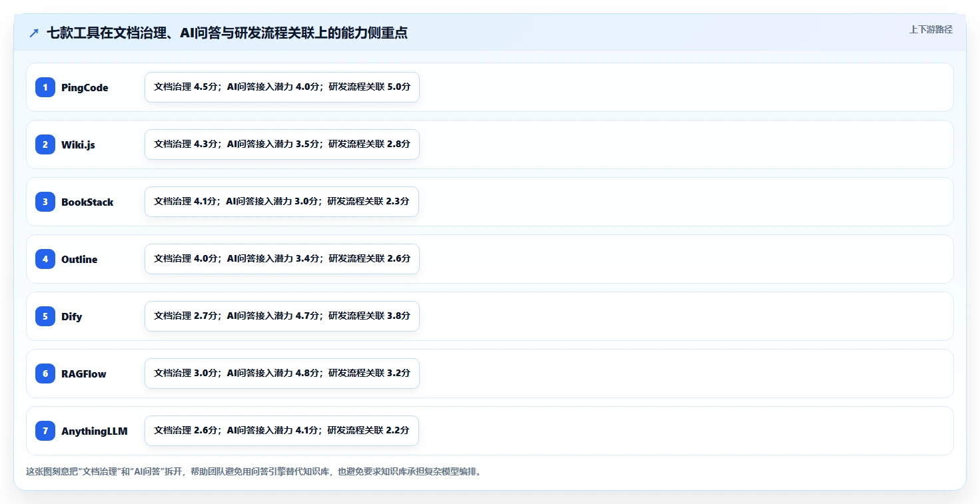Select the Outline tool name
The image size is (980, 504).
79,260
